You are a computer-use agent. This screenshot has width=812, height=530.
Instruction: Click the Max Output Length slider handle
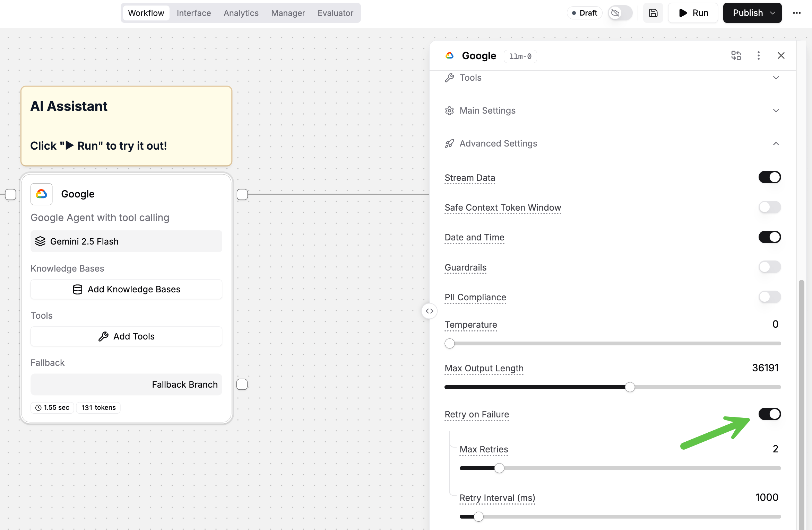click(630, 387)
